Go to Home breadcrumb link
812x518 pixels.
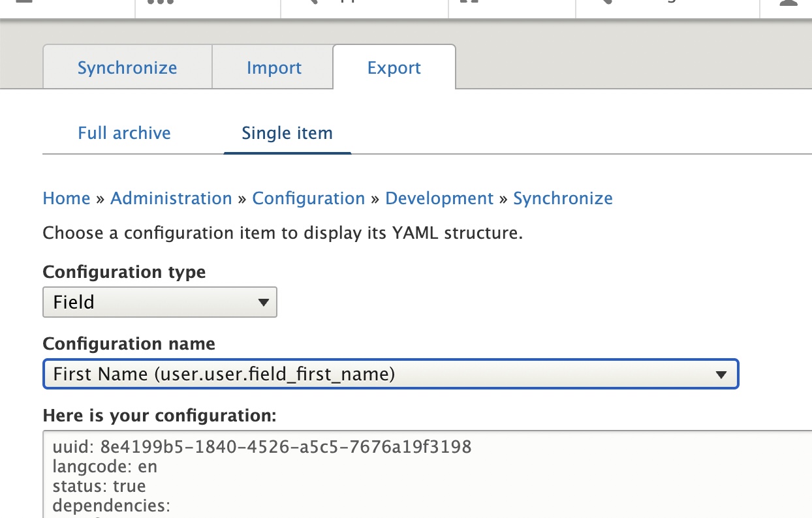(67, 198)
